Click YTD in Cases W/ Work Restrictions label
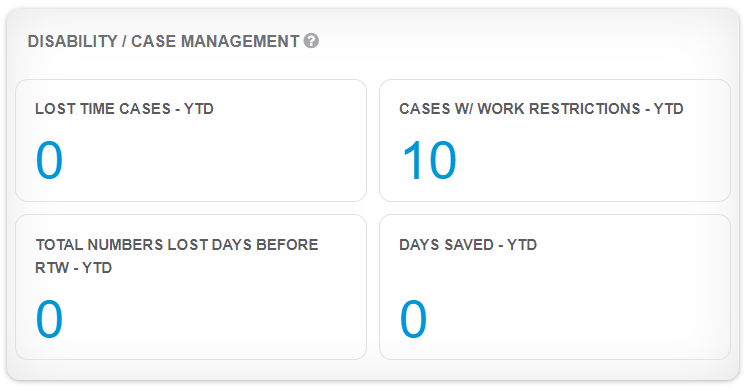The width and height of the screenshot is (747, 391). tap(668, 109)
